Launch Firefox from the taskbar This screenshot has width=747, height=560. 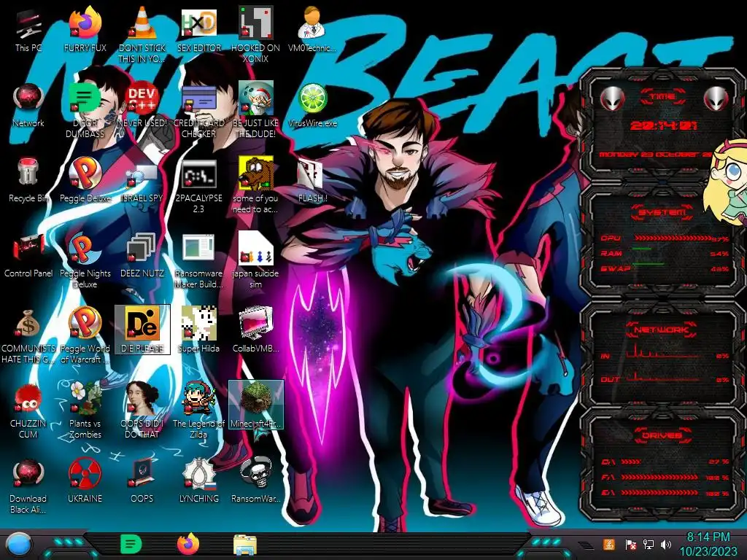click(188, 544)
